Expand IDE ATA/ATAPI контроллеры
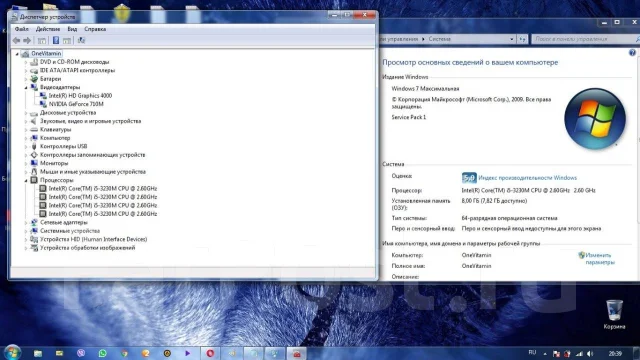Viewport: 640px width, 360px height. 26,71
